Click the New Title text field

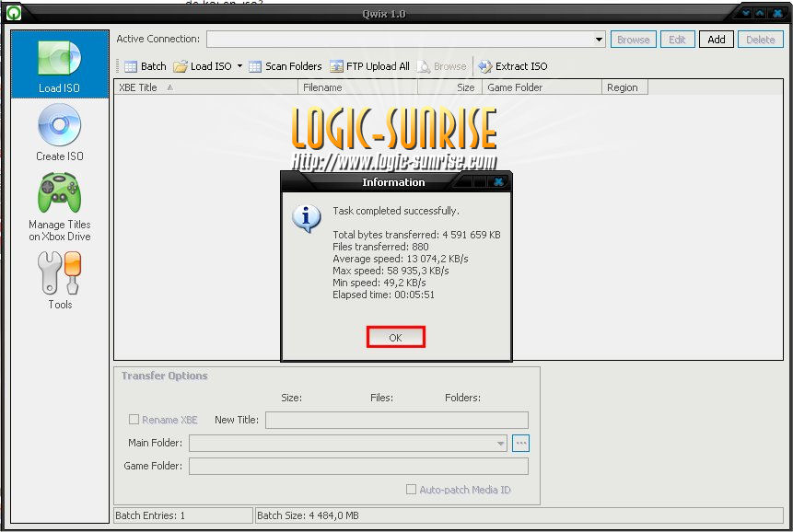[396, 420]
